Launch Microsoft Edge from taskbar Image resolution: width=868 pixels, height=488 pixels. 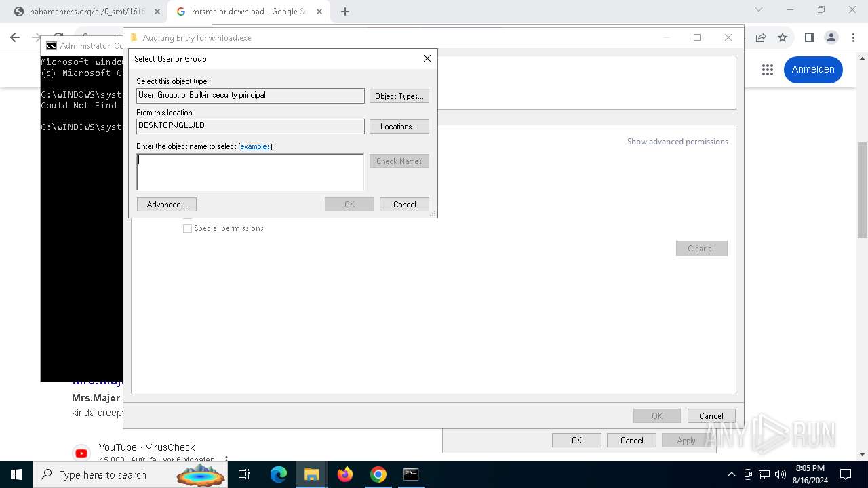coord(279,474)
